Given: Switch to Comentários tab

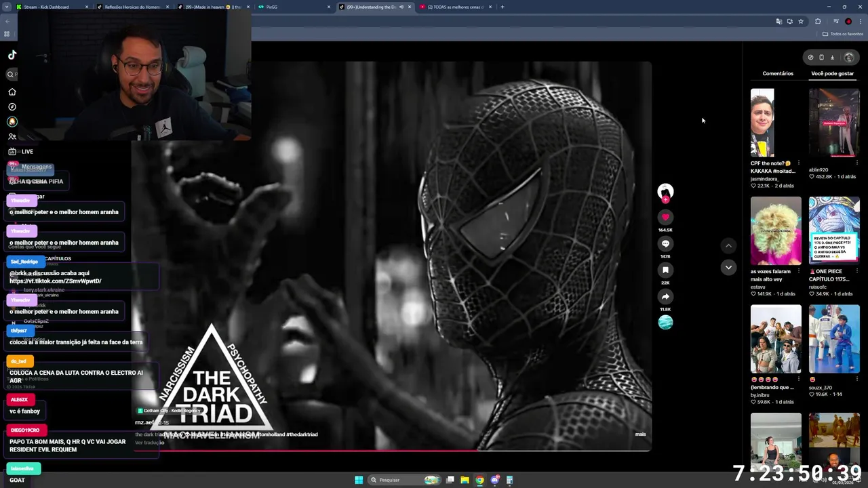Looking at the screenshot, I should coord(778,73).
